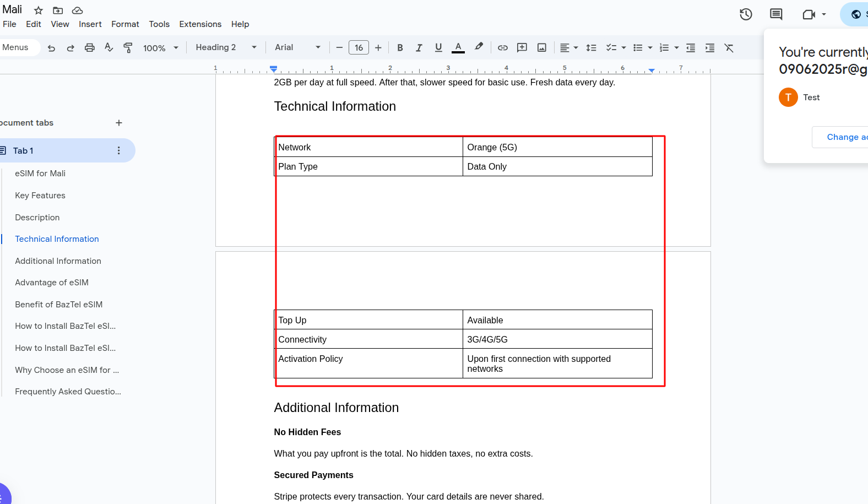The width and height of the screenshot is (868, 504).
Task: Click the font size input field
Action: pos(359,48)
